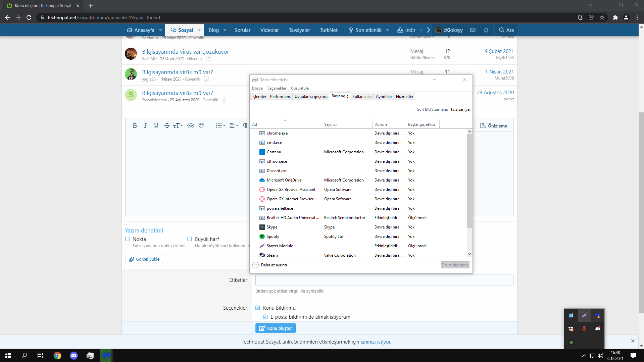This screenshot has height=362, width=644.
Task: Click the Windows Security shield tray icon
Action: tap(571, 329)
